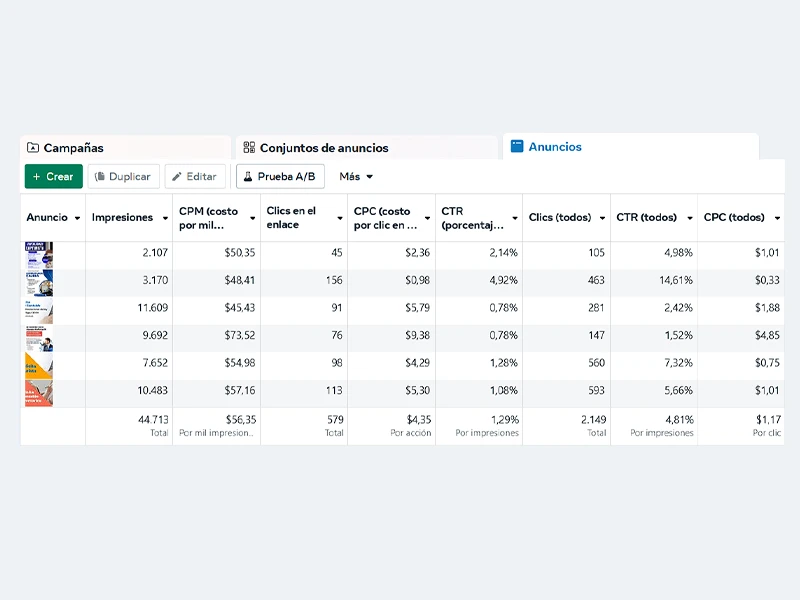Expand the Anuncio column header arrow
This screenshot has width=800, height=600.
pos(76,218)
